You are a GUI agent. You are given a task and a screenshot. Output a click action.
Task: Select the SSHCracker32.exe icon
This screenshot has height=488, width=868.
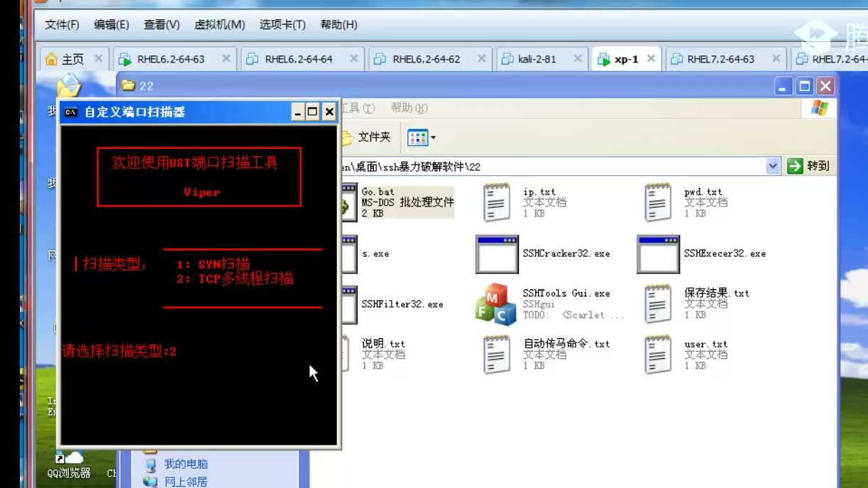click(x=496, y=254)
